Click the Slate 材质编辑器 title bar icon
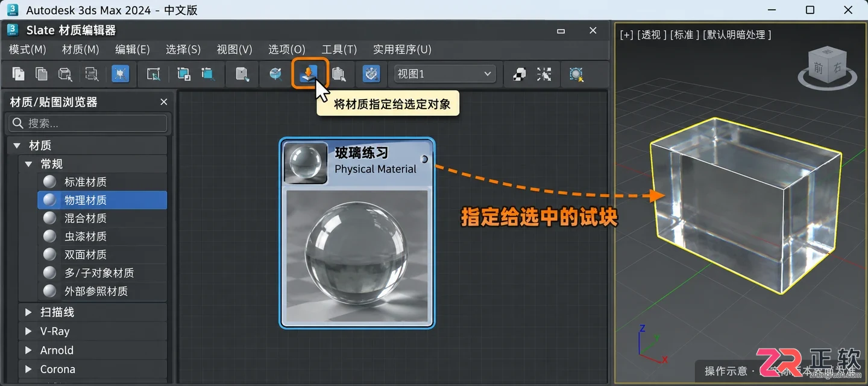868x386 pixels. 13,30
